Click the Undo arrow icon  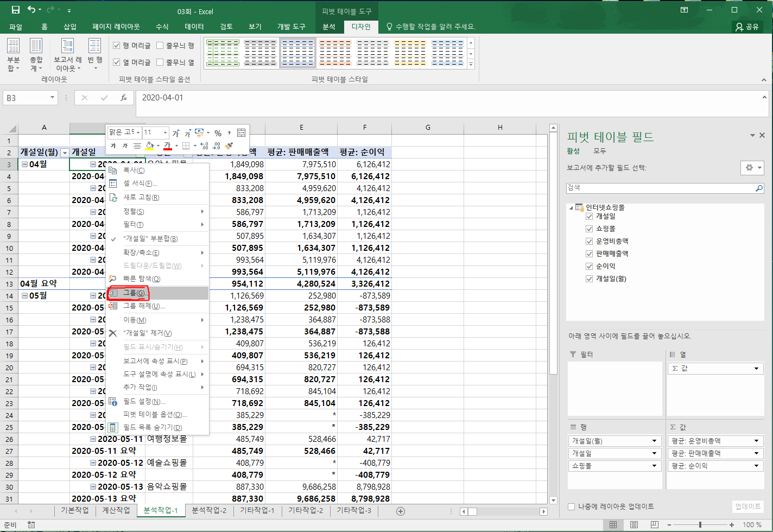coord(31,10)
